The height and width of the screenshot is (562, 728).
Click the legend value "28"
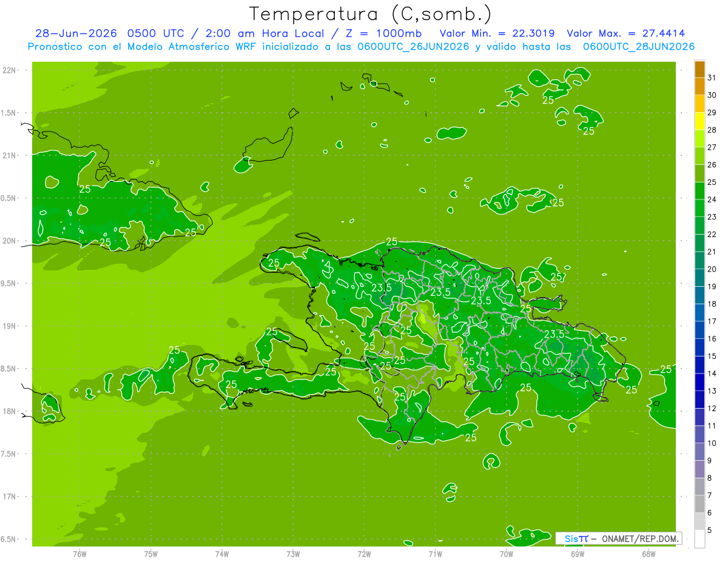coord(712,130)
